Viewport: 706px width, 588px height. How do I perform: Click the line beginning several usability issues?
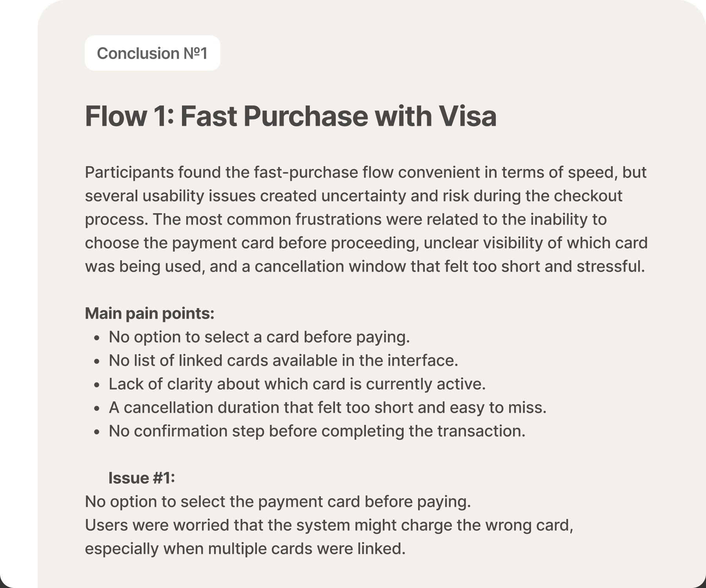pos(353,196)
